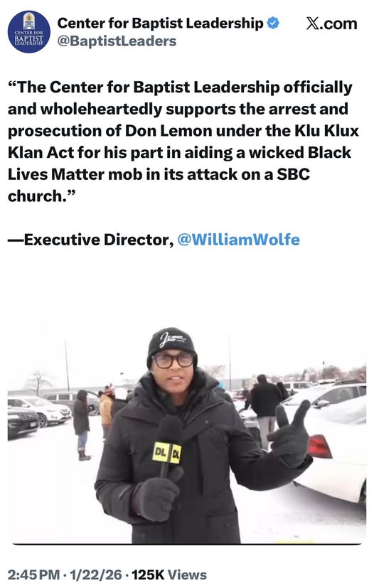Image resolution: width=374 pixels, height=588 pixels.
Task: Click the 1/22/26 post date
Action: point(96,575)
